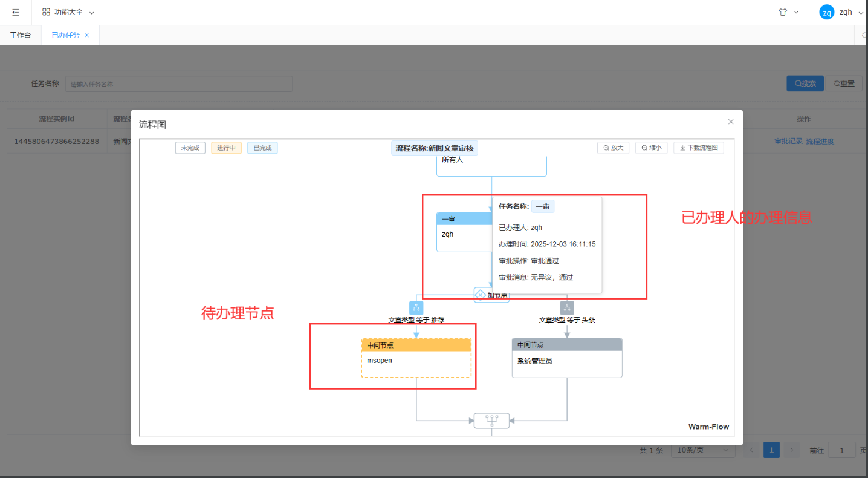
Task: Click the gray branch icon above 文章类型 等于 头条
Action: (566, 307)
